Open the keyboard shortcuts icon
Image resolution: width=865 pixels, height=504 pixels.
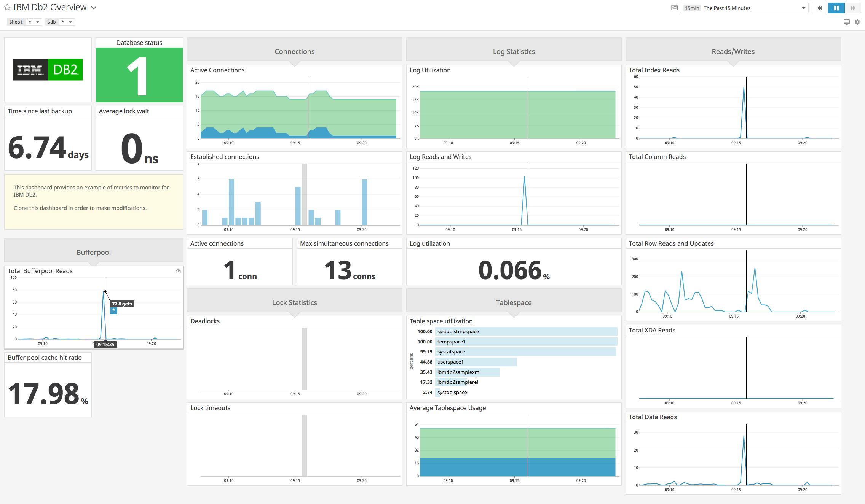coord(674,8)
